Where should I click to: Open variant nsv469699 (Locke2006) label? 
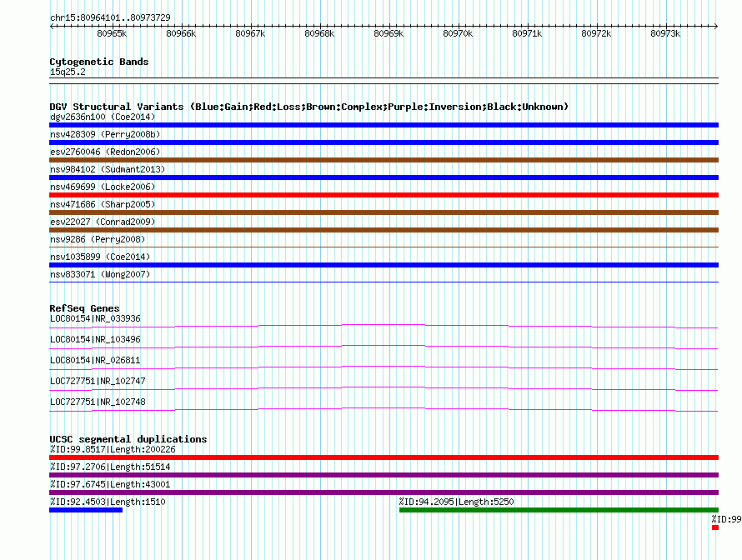click(x=103, y=187)
